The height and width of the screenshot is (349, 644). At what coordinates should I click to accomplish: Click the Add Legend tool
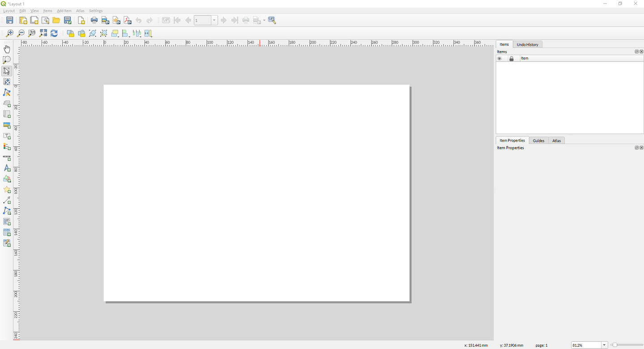[7, 146]
